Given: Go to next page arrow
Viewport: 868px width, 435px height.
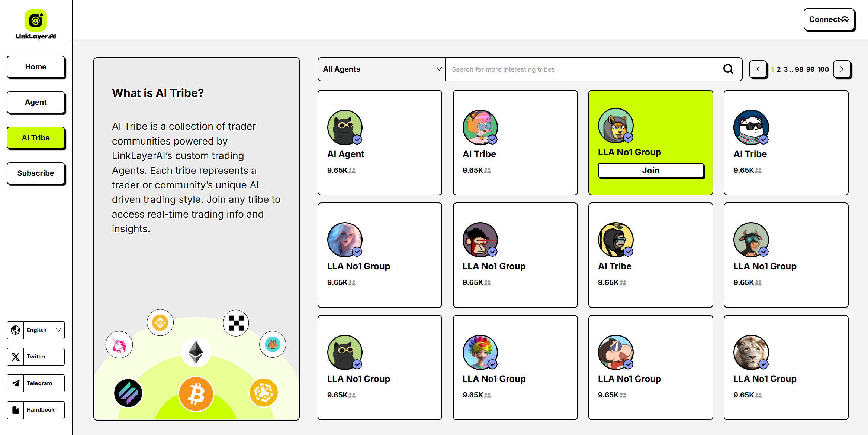Looking at the screenshot, I should pyautogui.click(x=842, y=69).
